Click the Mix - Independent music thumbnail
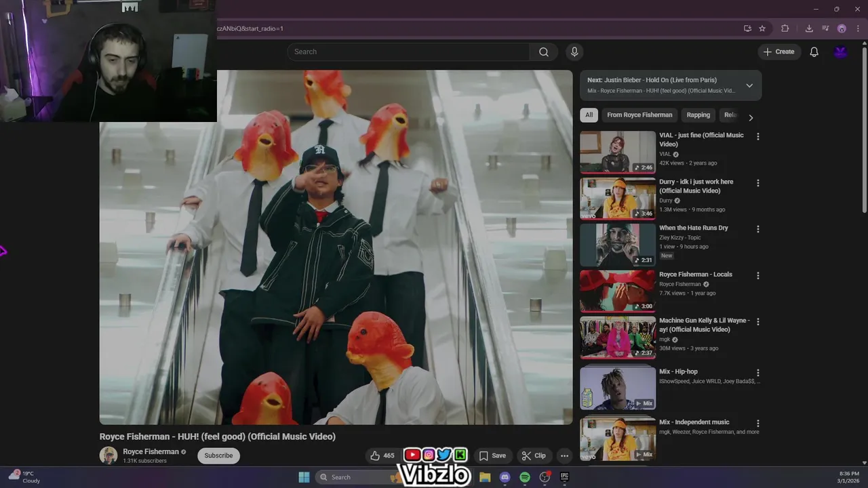Viewport: 868px width, 488px height. [618, 440]
